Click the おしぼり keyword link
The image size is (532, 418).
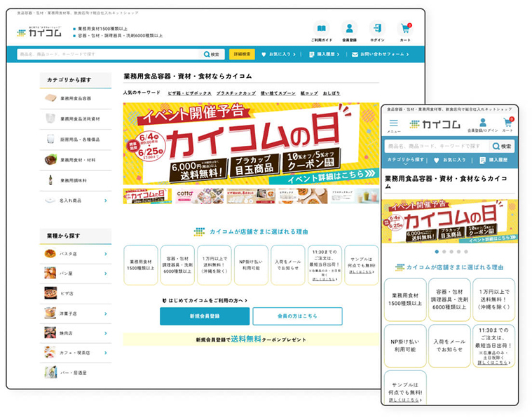point(331,93)
